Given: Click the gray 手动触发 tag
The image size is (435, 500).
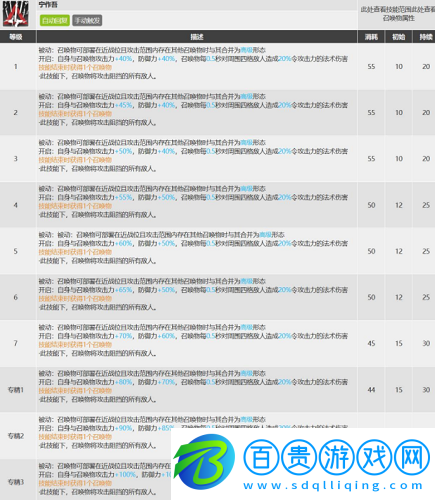Looking at the screenshot, I should (x=87, y=21).
